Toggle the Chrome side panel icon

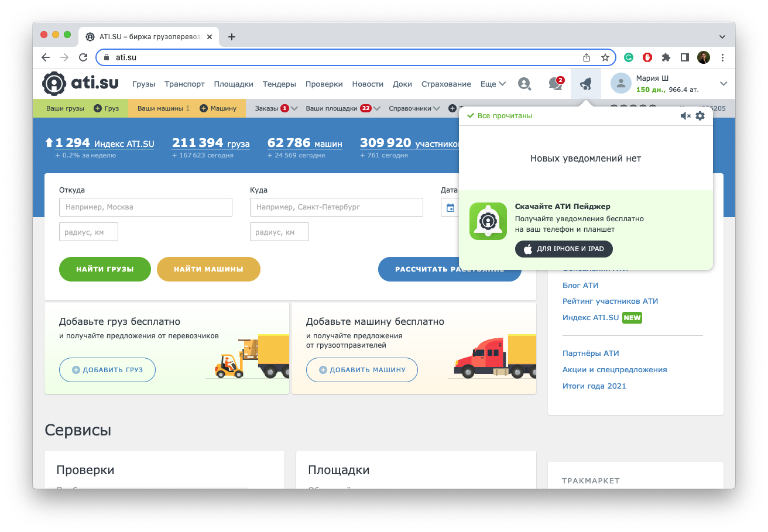coord(685,57)
